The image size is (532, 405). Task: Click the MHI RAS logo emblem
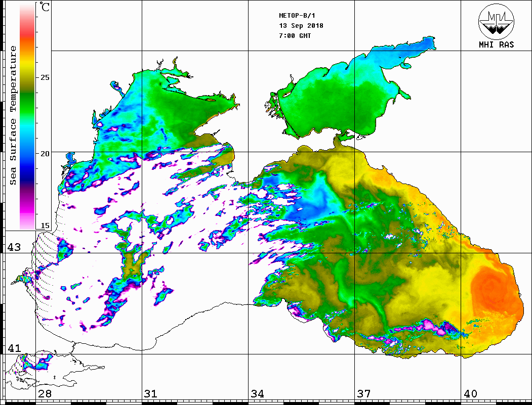496,21
